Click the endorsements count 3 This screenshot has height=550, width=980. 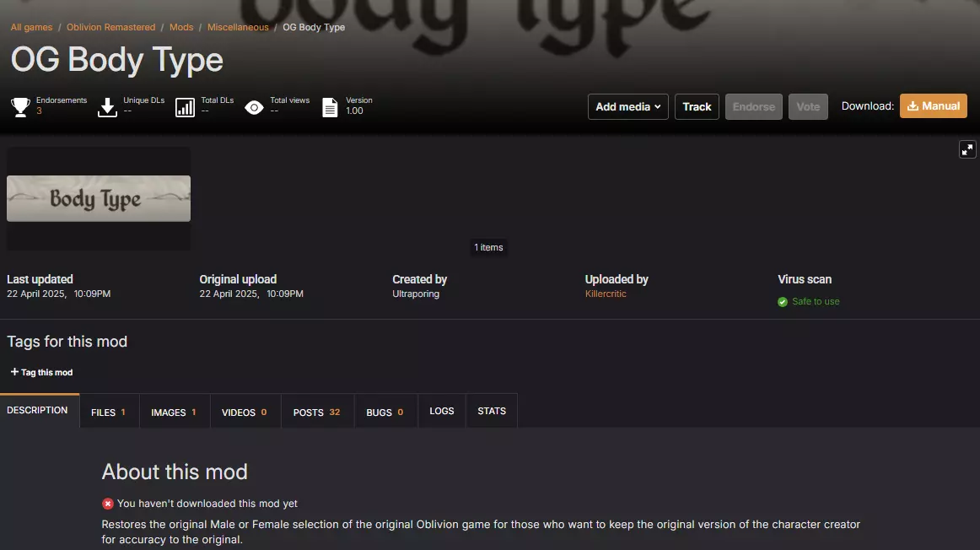39,111
